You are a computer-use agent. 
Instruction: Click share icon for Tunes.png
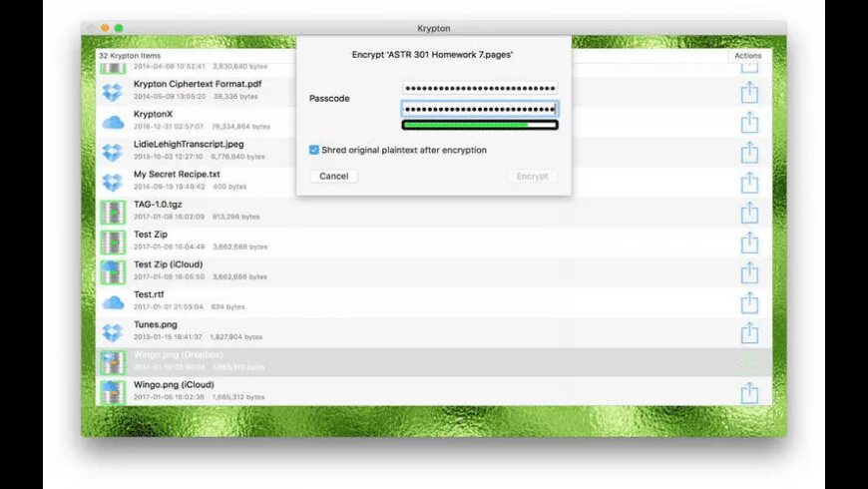pyautogui.click(x=749, y=332)
